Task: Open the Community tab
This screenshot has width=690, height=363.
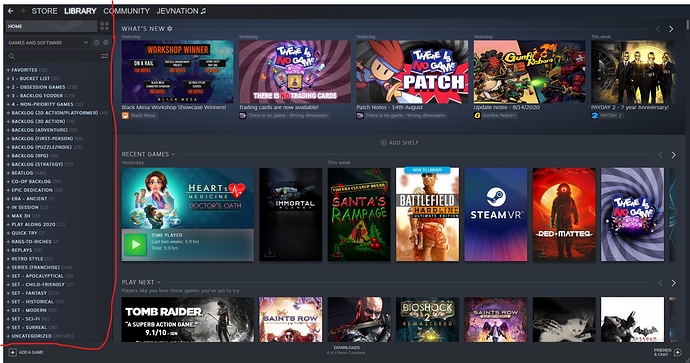Action: (127, 11)
